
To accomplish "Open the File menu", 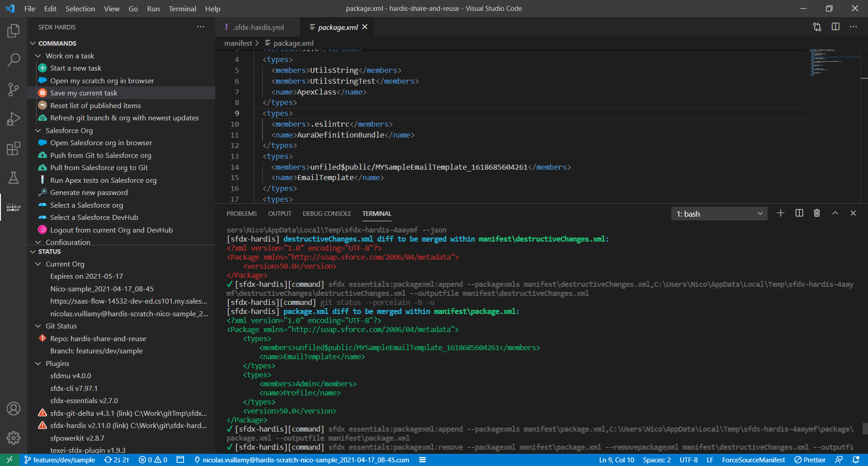I will coord(29,9).
